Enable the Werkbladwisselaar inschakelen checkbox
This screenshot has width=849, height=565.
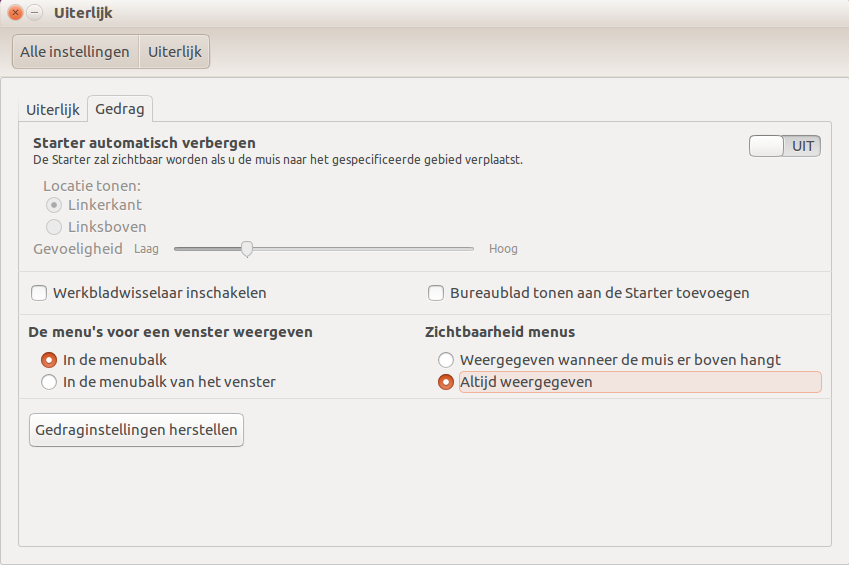click(40, 293)
